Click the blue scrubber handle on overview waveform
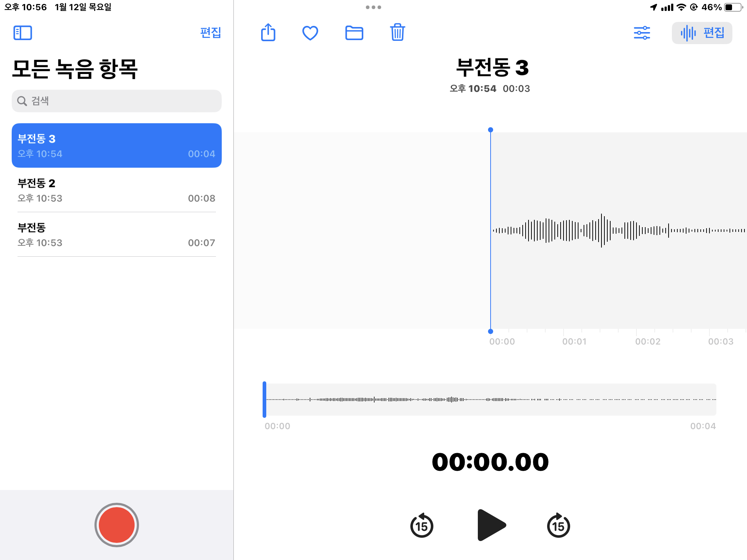Viewport: 747px width, 560px height. tap(264, 400)
